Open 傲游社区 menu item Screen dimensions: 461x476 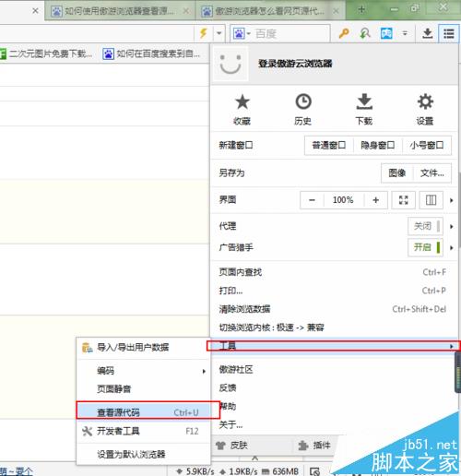(x=333, y=369)
